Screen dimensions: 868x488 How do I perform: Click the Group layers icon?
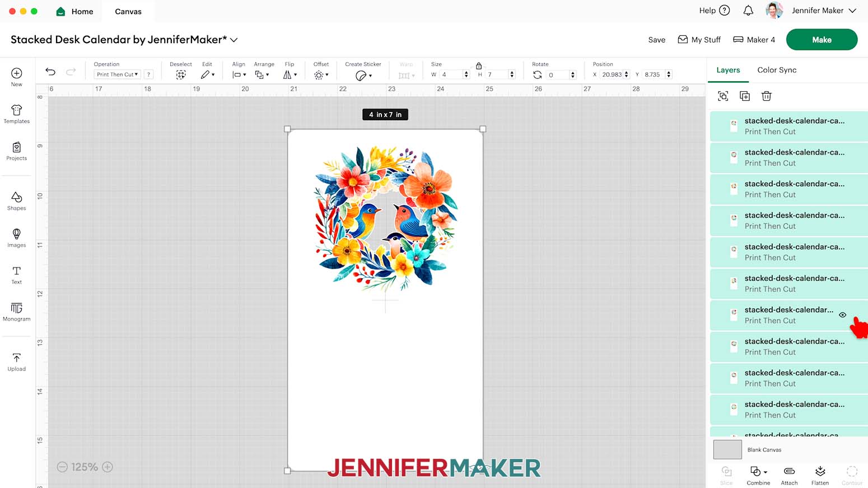point(723,96)
